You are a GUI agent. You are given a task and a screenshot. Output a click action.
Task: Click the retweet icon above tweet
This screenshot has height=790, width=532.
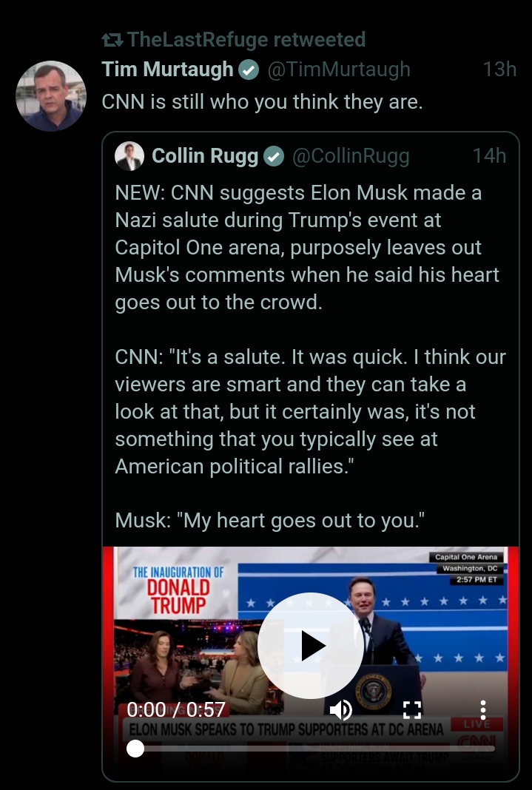coord(112,39)
